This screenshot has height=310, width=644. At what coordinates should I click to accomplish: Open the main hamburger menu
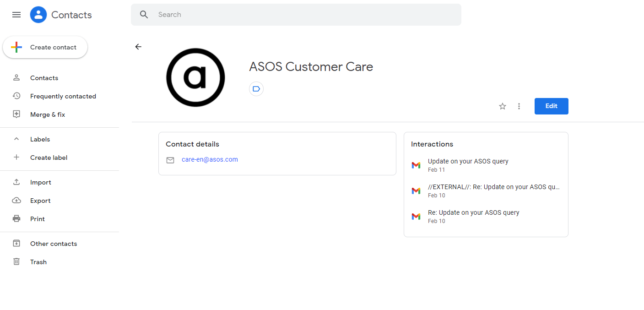tap(16, 15)
